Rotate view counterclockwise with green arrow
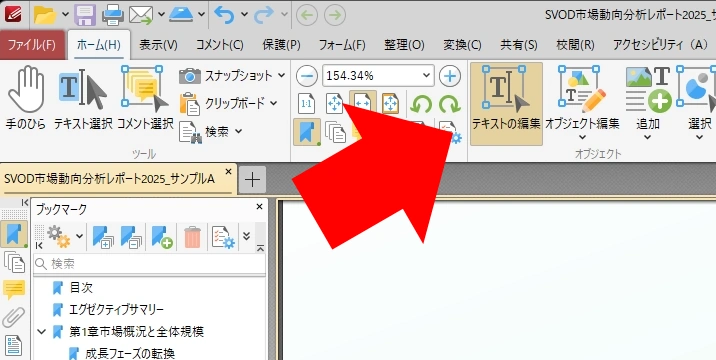The image size is (716, 360). coord(421,105)
